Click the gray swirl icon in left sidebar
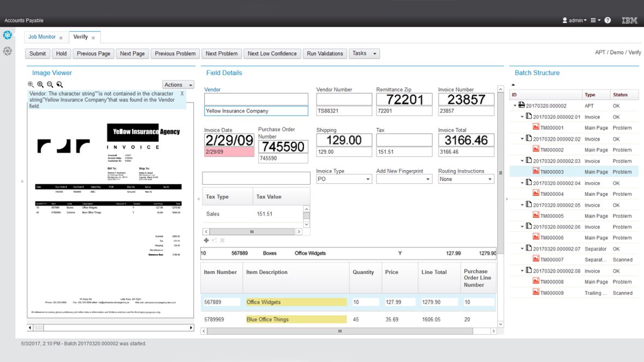Viewport: 644px width, 362px height. [8, 51]
